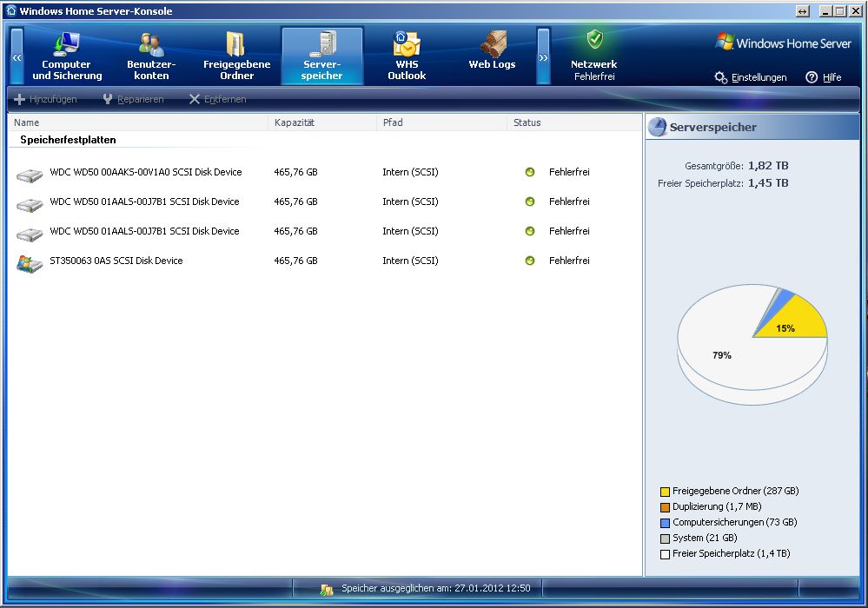Click the Windows Home Server logo
868x608 pixels.
coord(784,43)
